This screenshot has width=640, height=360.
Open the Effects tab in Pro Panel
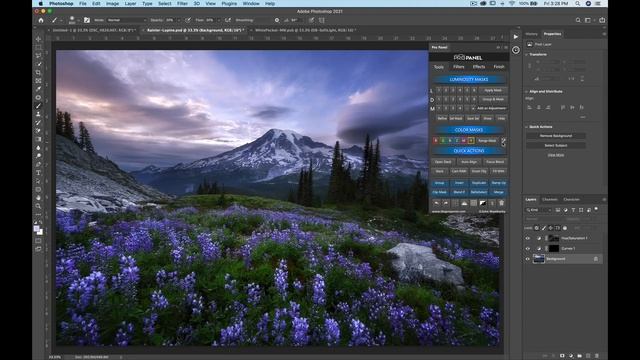[x=479, y=67]
